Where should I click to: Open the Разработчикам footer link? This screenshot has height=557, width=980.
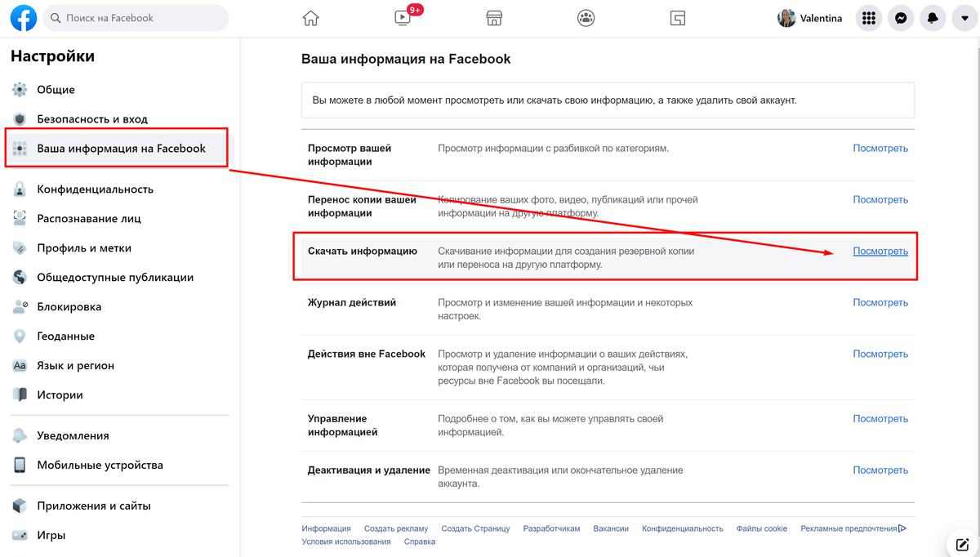(x=551, y=528)
